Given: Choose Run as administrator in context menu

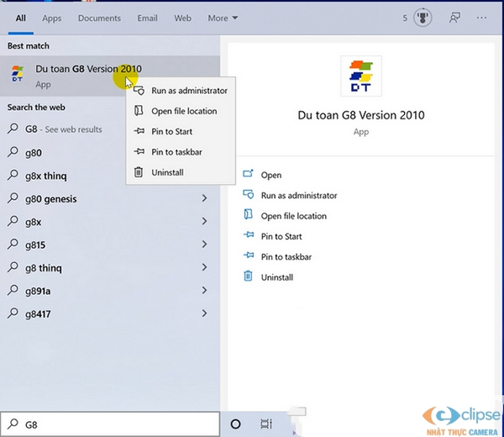Looking at the screenshot, I should pos(181,91).
